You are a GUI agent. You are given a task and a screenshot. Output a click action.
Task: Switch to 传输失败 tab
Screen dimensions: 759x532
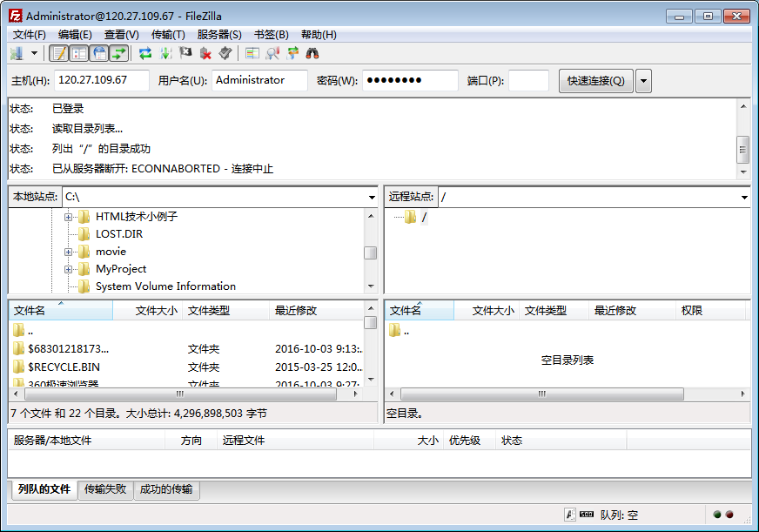[105, 489]
